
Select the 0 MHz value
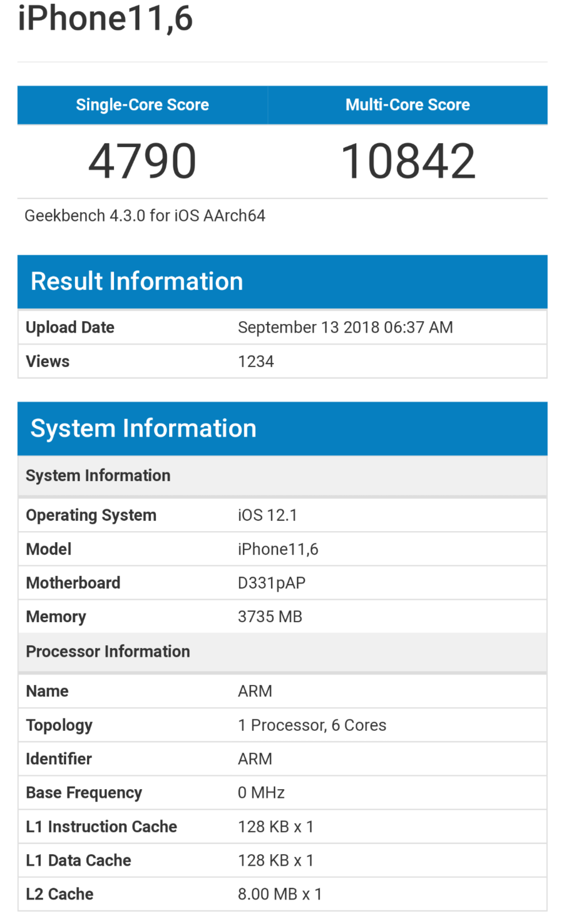click(x=261, y=793)
